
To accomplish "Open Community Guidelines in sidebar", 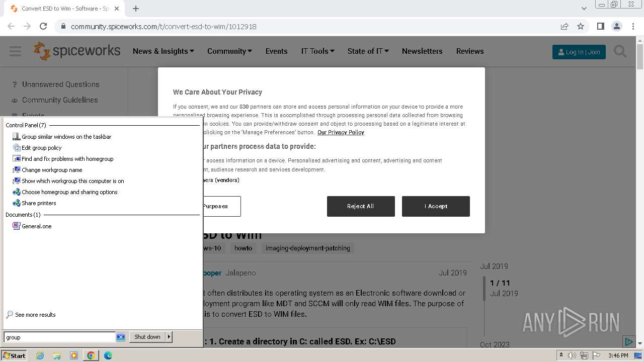I will pyautogui.click(x=60, y=100).
